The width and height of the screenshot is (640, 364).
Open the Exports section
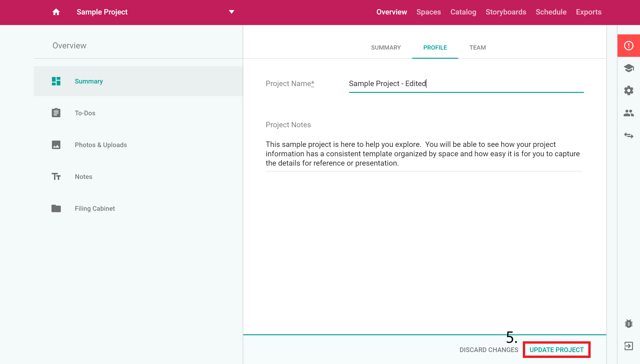point(589,12)
